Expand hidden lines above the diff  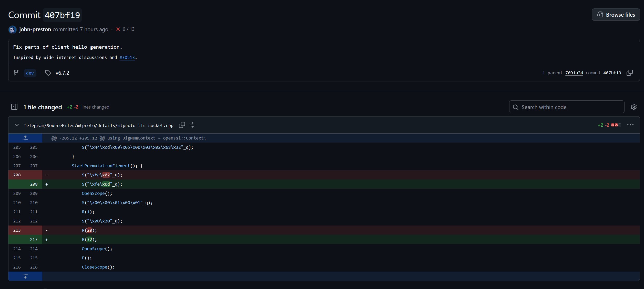pyautogui.click(x=25, y=138)
